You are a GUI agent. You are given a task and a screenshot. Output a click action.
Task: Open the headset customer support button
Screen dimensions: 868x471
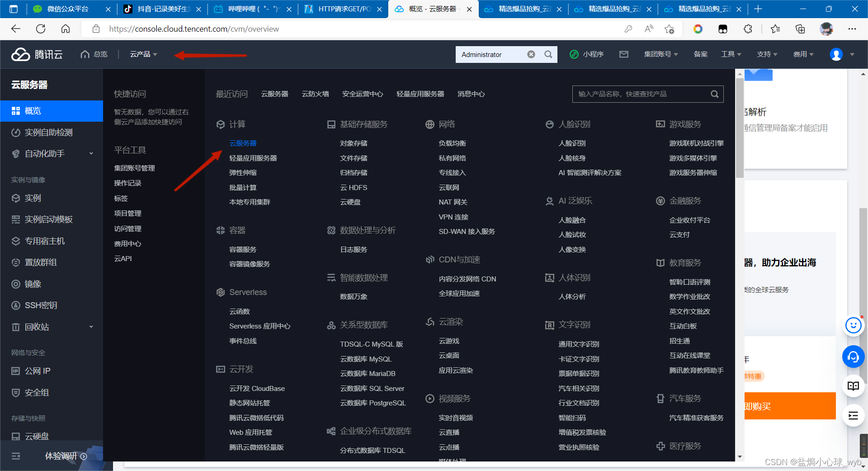tap(853, 357)
